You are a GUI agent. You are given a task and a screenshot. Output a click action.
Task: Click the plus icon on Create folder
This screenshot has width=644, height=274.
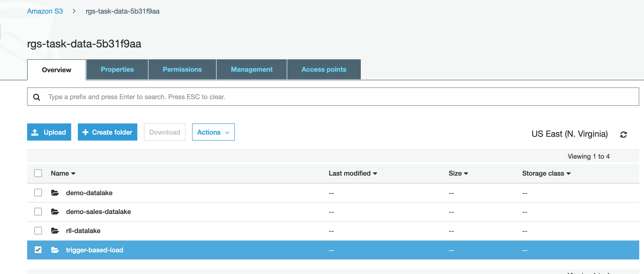85,132
